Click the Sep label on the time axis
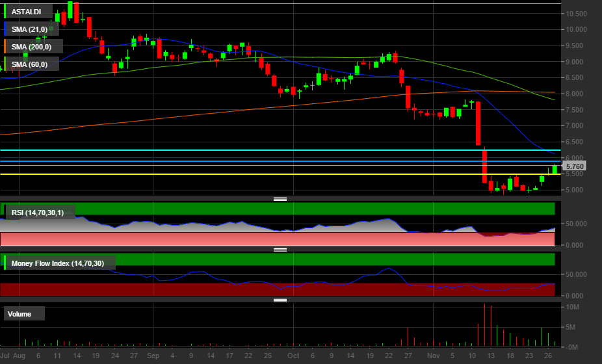This screenshot has width=602, height=364. [153, 356]
